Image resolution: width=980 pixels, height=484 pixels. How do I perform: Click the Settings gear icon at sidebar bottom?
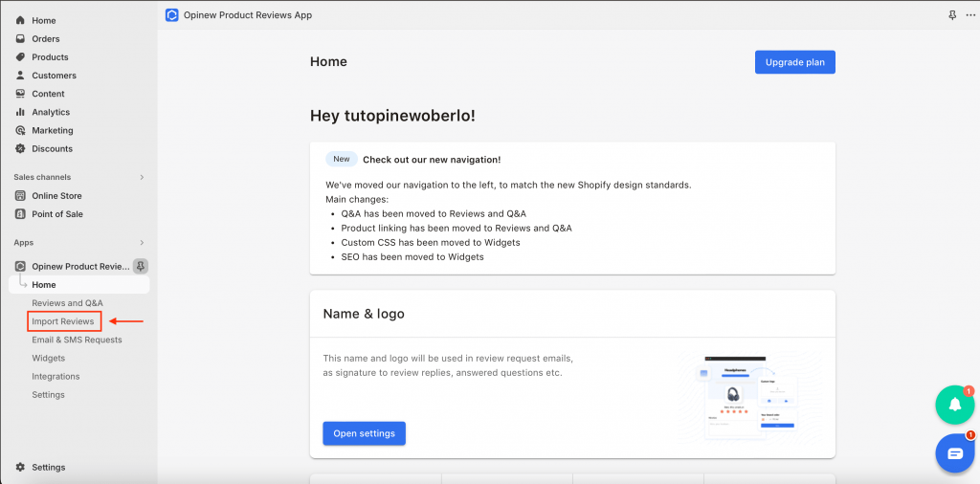click(20, 467)
